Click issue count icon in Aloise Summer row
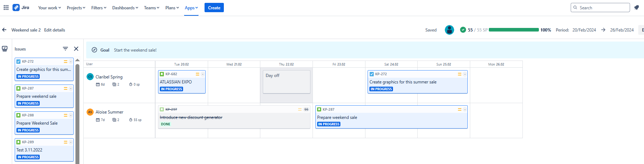 pos(114,120)
